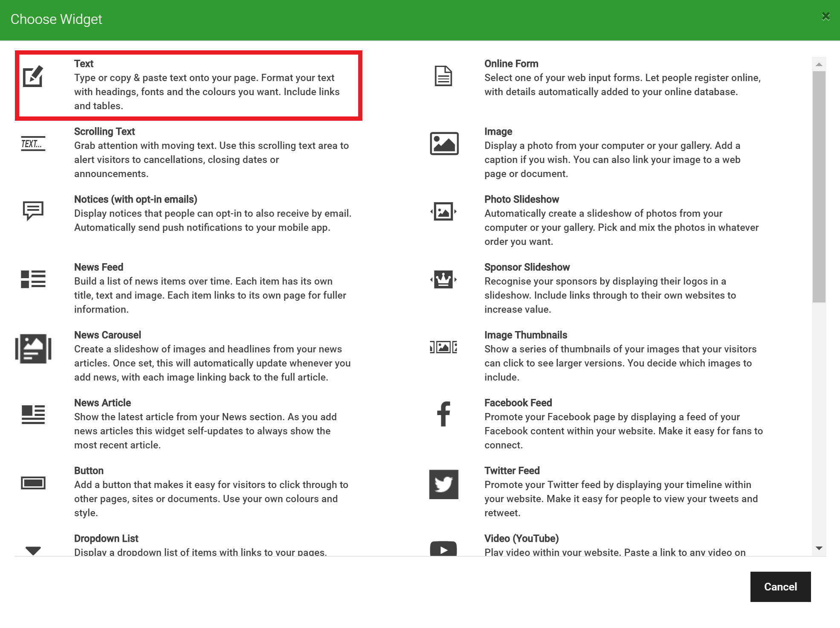The image size is (840, 628).
Task: Pick the YouTube video play icon
Action: tap(443, 549)
